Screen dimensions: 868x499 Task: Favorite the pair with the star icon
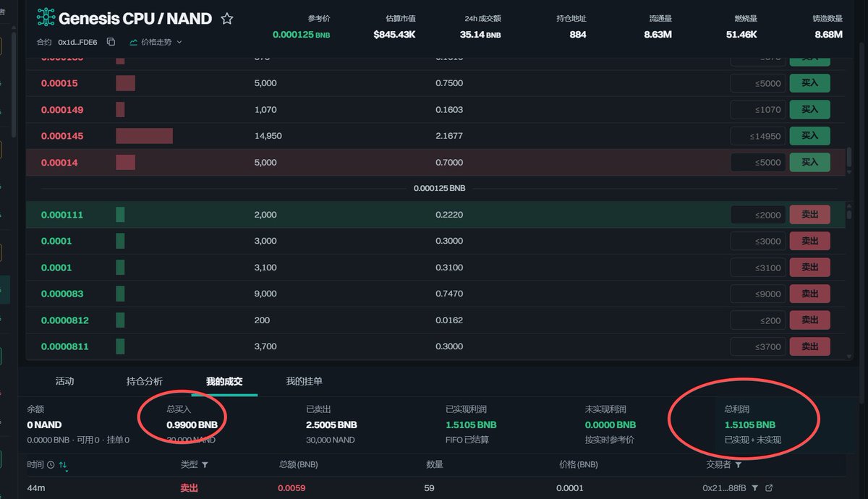tap(227, 19)
